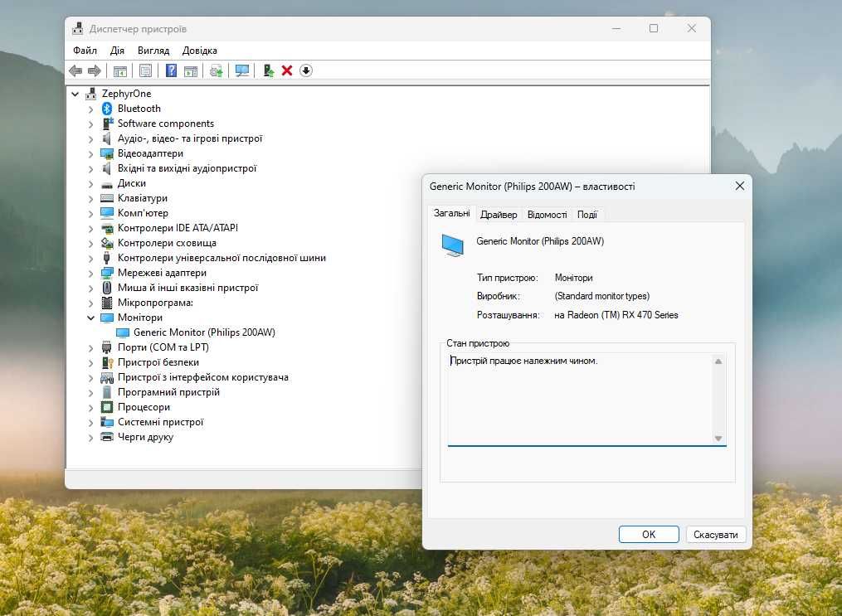Switch to the Відомості tab
The width and height of the screenshot is (842, 616).
(x=547, y=215)
